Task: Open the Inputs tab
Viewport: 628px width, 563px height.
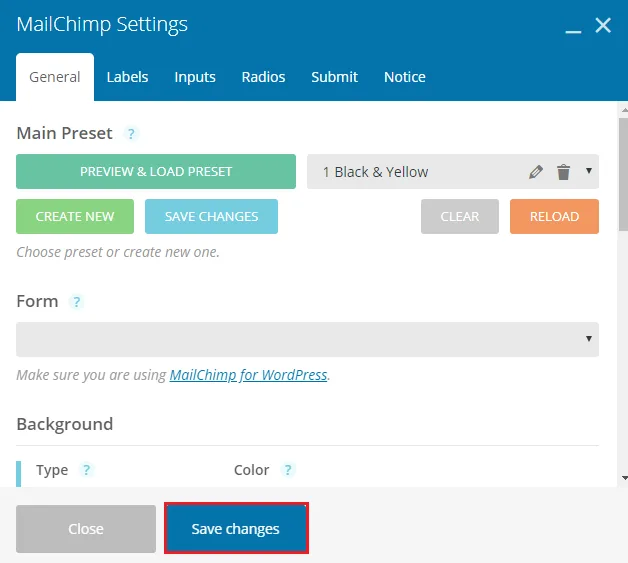Action: coord(195,77)
